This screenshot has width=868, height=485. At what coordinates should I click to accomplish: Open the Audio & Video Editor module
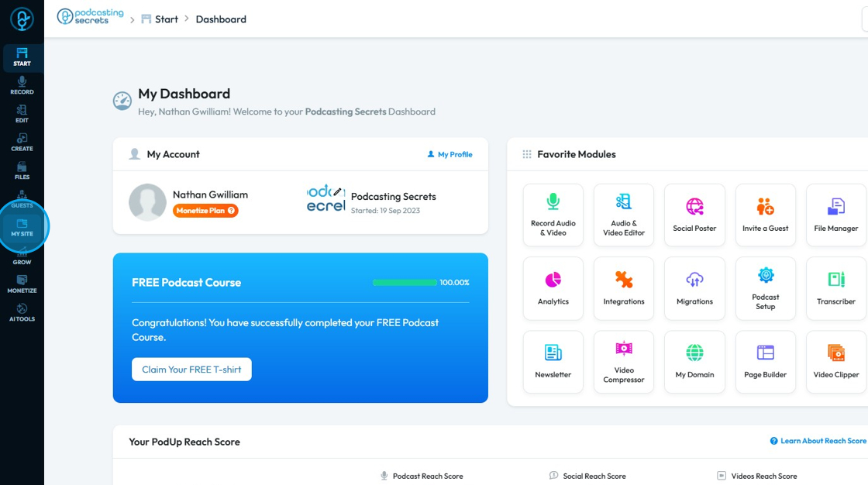coord(624,215)
